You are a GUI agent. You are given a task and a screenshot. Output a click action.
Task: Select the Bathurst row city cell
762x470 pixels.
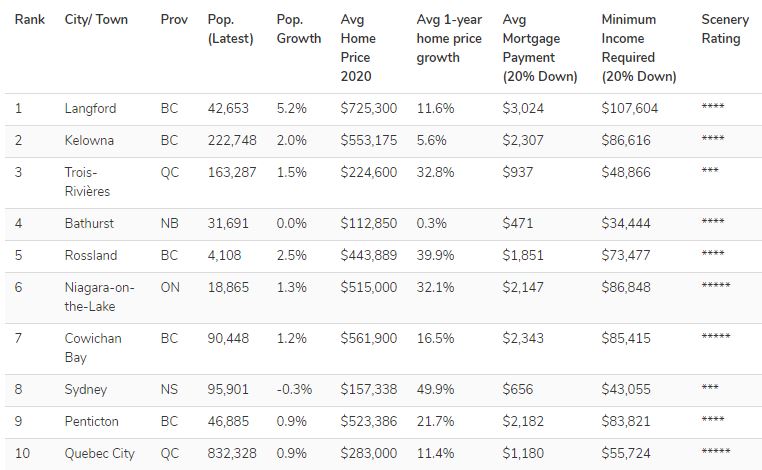point(89,223)
